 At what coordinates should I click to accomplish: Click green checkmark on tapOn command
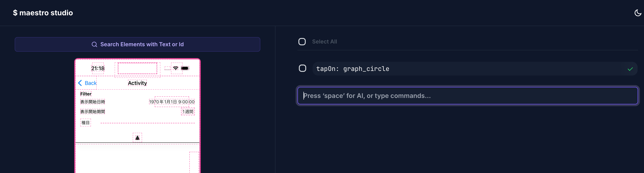tap(630, 69)
